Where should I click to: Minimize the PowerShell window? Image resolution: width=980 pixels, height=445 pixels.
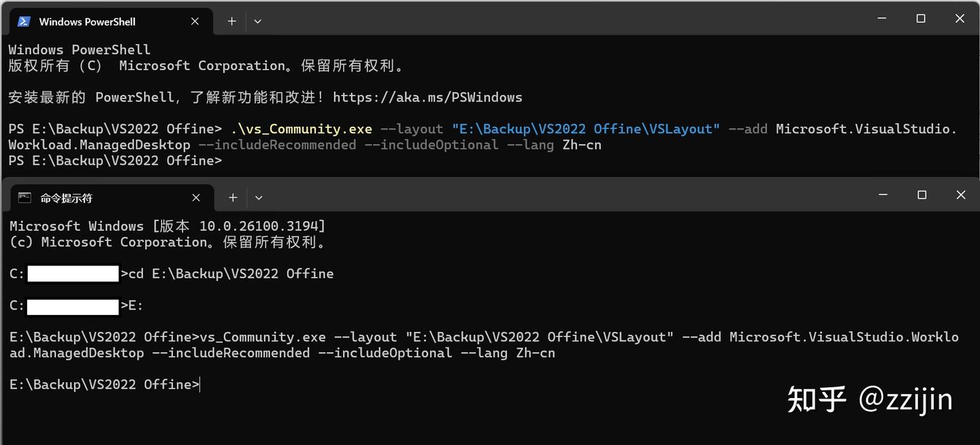883,19
